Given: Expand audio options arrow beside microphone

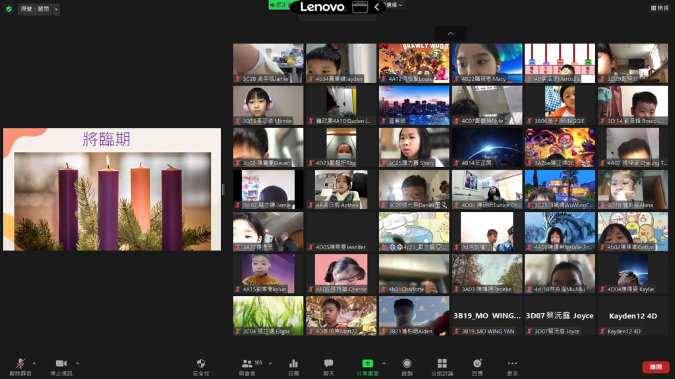Looking at the screenshot, I should coord(34,363).
